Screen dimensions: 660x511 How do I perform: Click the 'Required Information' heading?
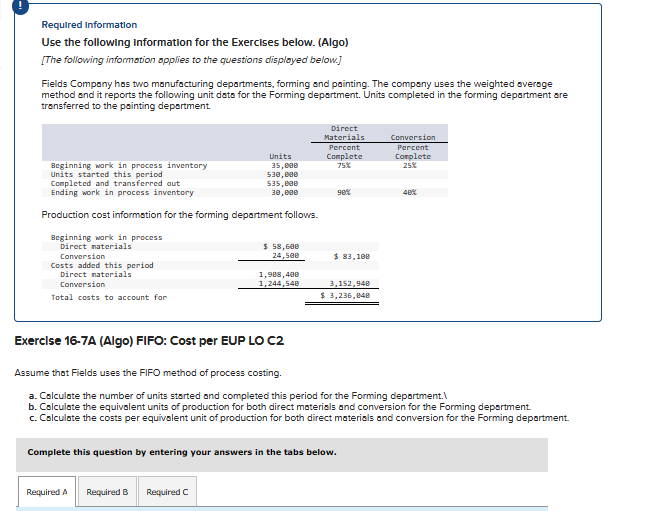89,25
